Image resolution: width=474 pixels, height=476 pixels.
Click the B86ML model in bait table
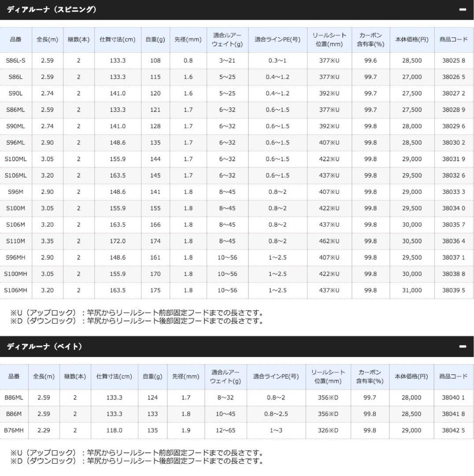14,398
